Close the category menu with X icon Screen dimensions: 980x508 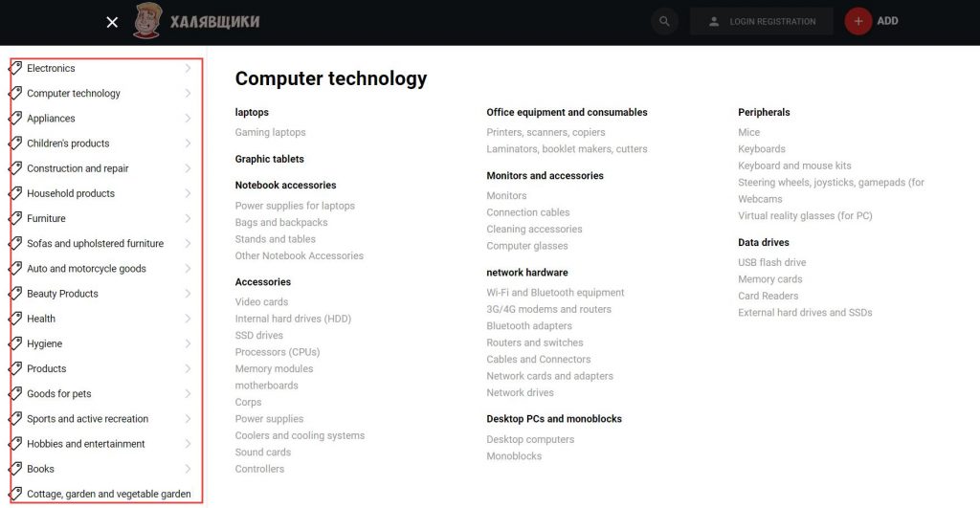tap(112, 23)
